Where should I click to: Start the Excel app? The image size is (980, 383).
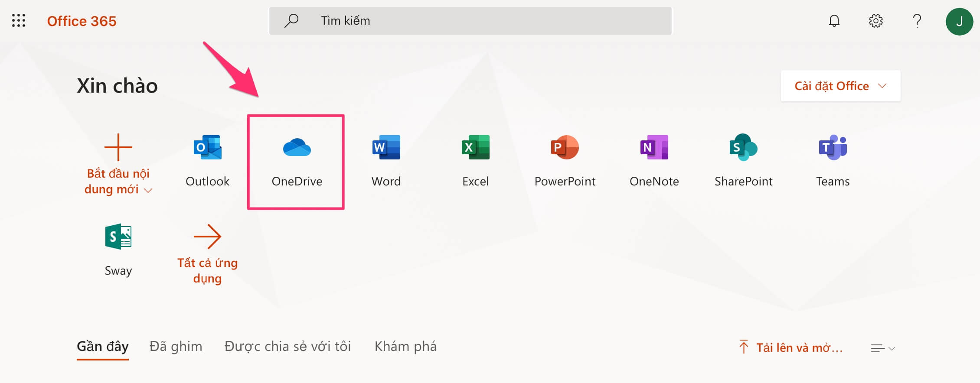[475, 160]
